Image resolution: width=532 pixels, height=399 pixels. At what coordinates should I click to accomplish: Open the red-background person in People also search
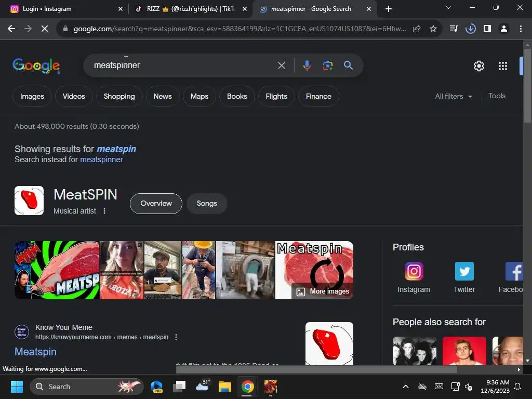point(464,351)
